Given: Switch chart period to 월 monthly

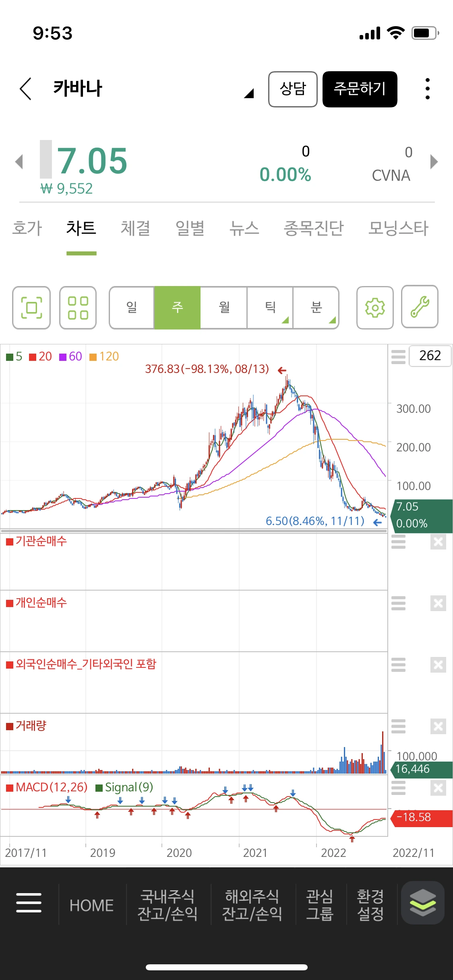Looking at the screenshot, I should point(224,308).
